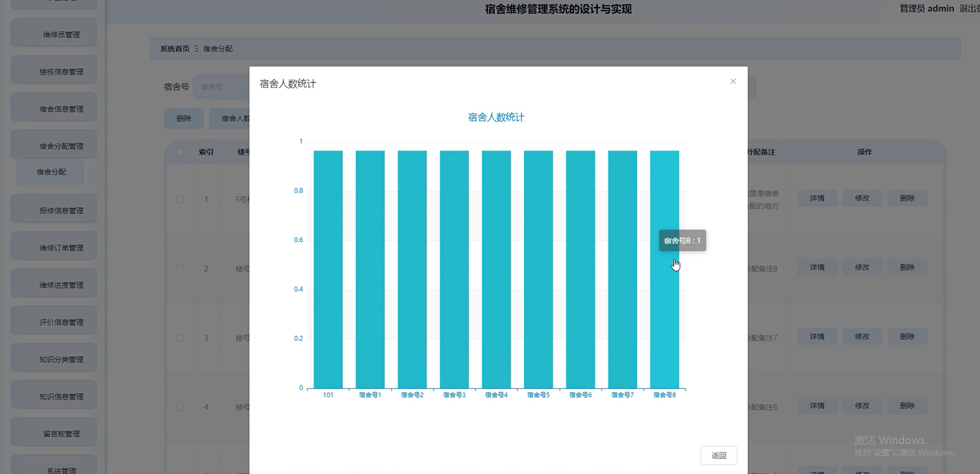The height and width of the screenshot is (474, 980).
Task: Check the checkbox for row 3
Action: point(180,338)
